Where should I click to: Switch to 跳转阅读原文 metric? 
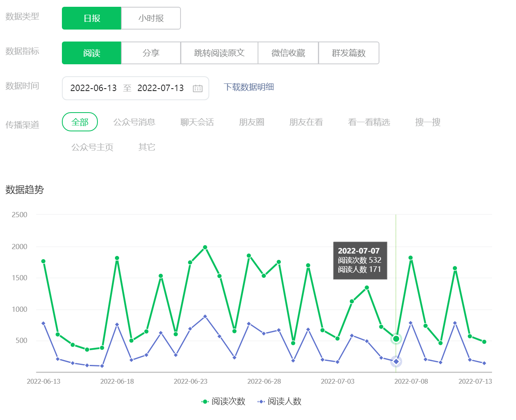click(219, 53)
